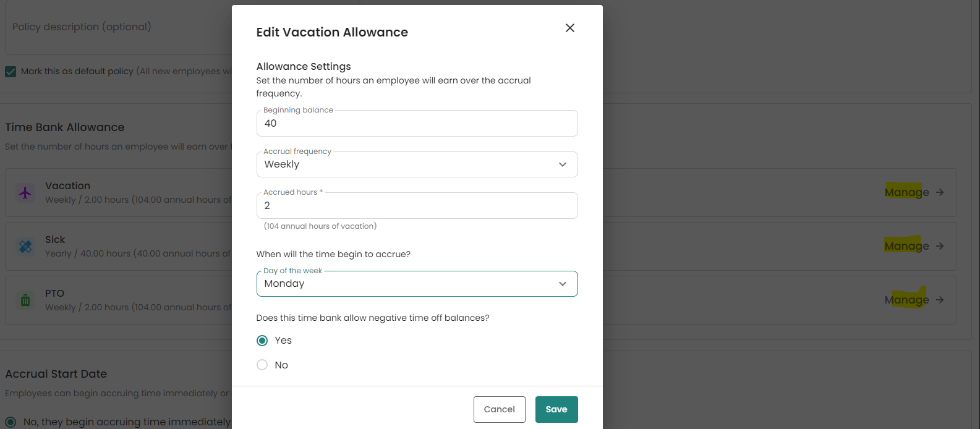The height and width of the screenshot is (429, 980).
Task: Click the arrow next to Sick Manage
Action: [940, 246]
